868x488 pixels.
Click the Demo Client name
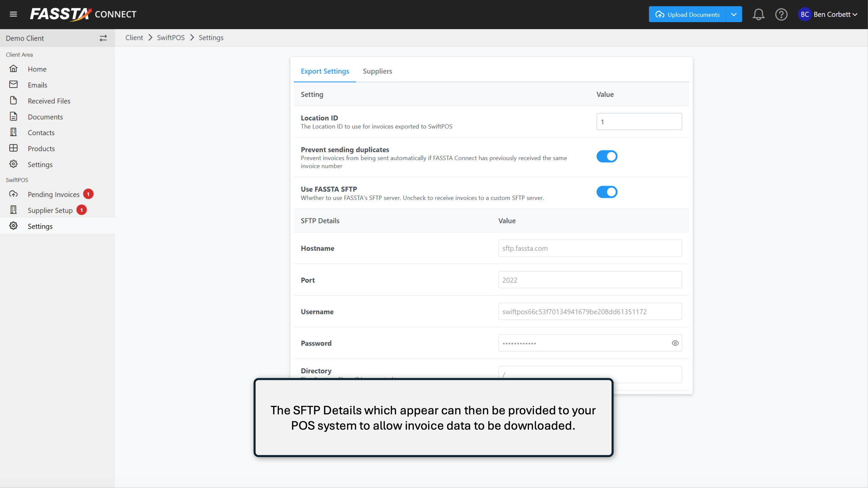25,38
